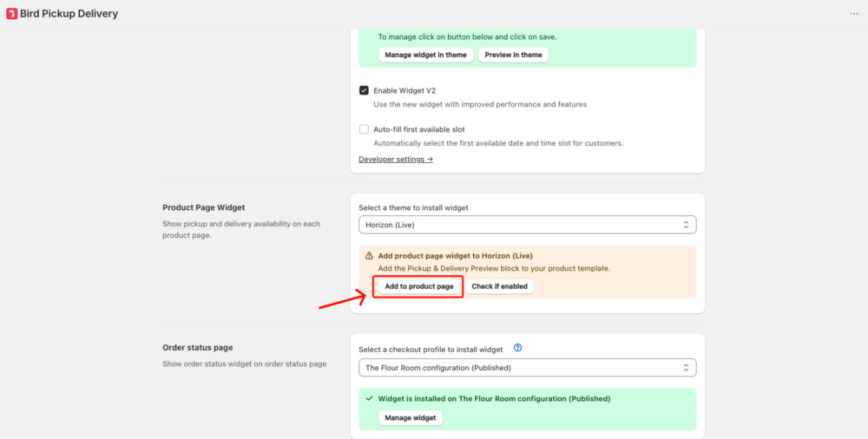Screen dimensions: 868x439
Task: Click the Add to product page button
Action: 419,286
